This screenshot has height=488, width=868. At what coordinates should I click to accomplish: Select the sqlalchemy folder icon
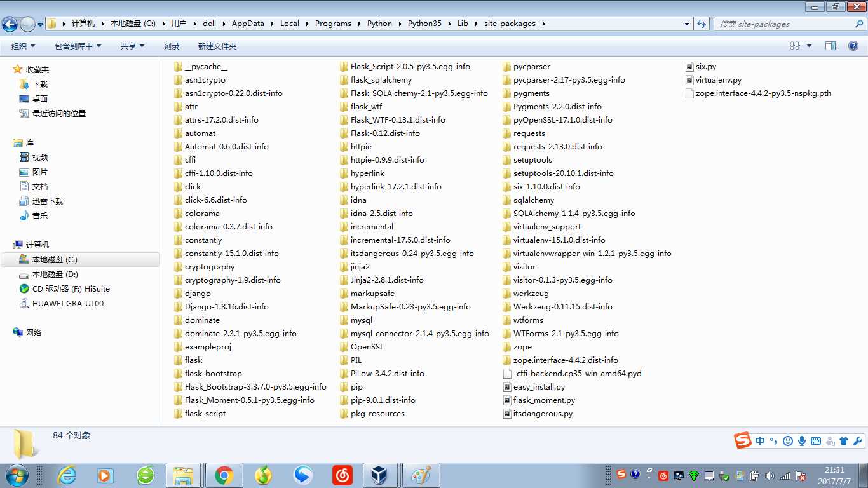click(507, 200)
